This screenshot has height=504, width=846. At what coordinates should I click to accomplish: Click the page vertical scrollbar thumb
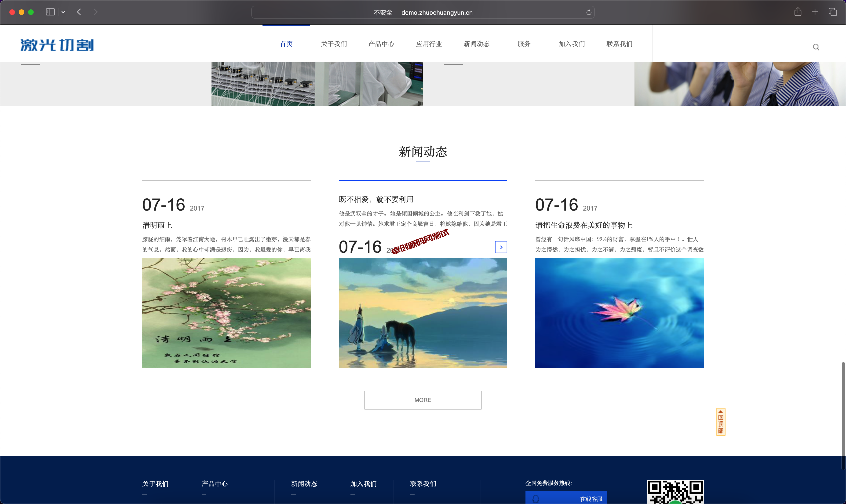843,416
